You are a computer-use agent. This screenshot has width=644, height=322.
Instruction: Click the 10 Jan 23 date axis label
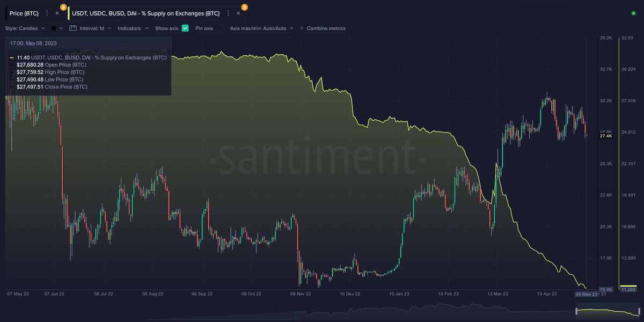point(399,294)
